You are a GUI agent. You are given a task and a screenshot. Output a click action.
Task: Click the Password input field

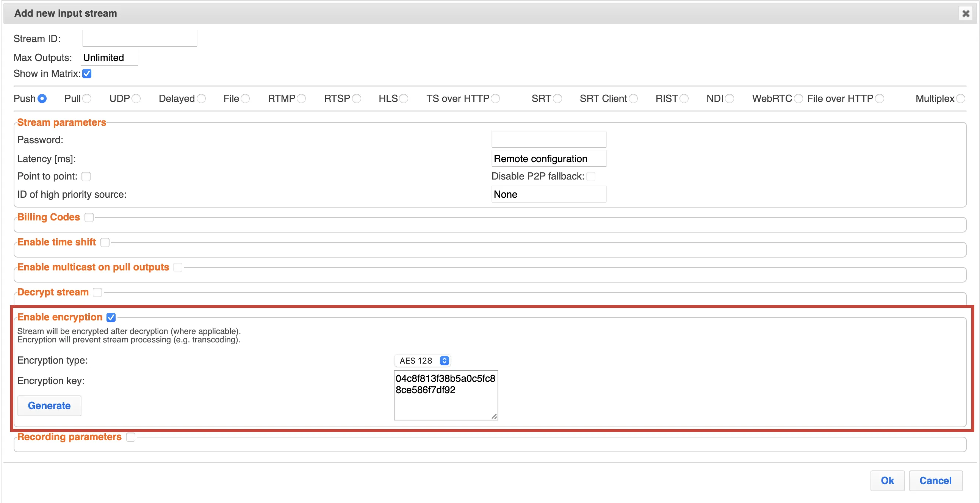click(549, 139)
